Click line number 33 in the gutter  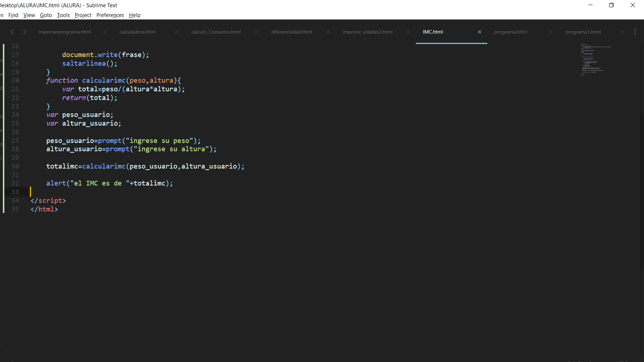[15, 192]
